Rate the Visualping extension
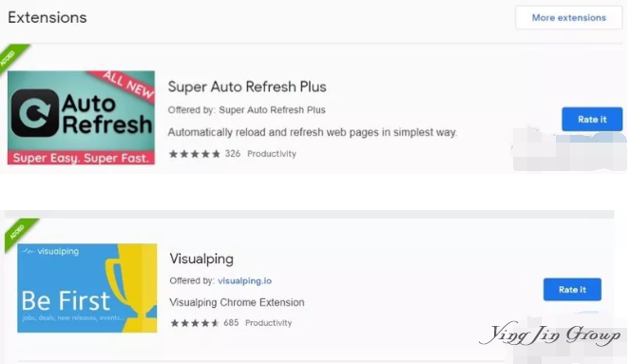 pos(572,290)
